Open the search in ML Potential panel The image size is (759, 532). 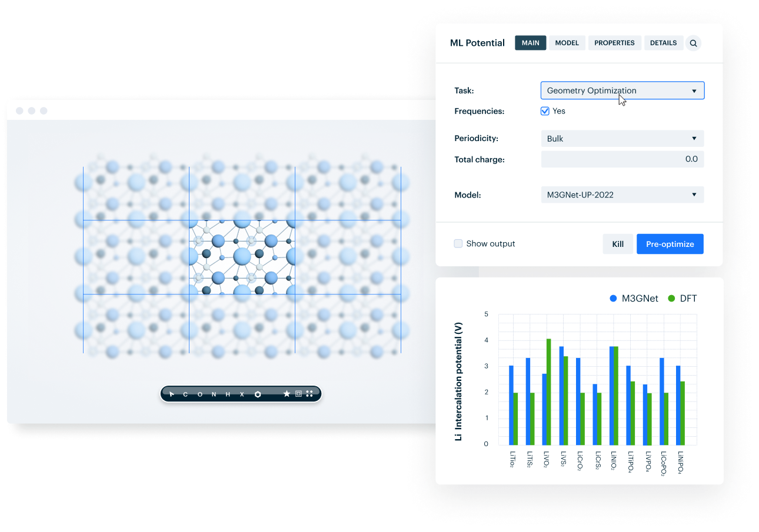pyautogui.click(x=693, y=43)
